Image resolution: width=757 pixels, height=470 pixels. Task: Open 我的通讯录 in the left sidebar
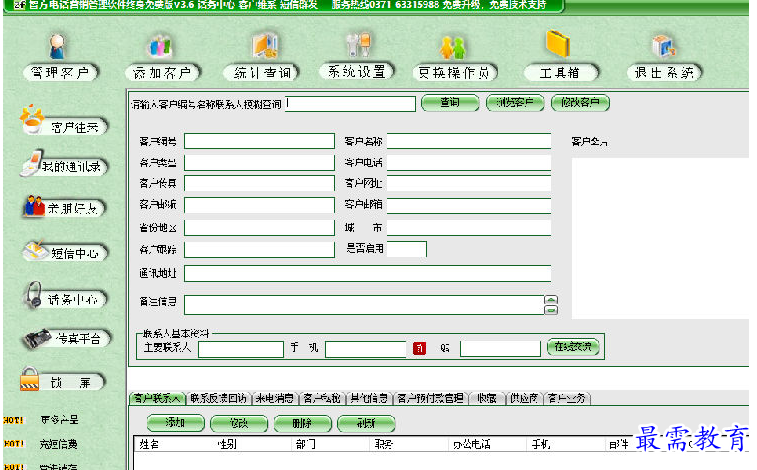[64, 165]
